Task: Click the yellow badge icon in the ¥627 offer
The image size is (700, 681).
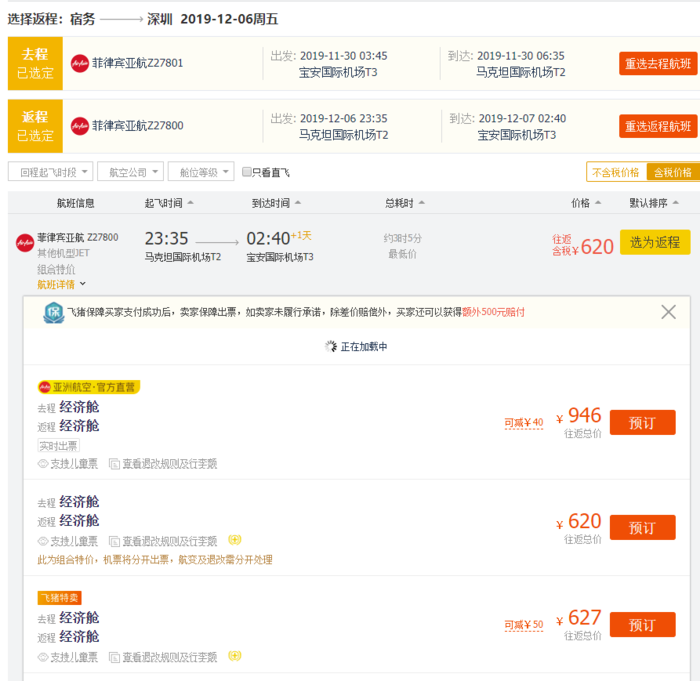Action: [x=234, y=656]
